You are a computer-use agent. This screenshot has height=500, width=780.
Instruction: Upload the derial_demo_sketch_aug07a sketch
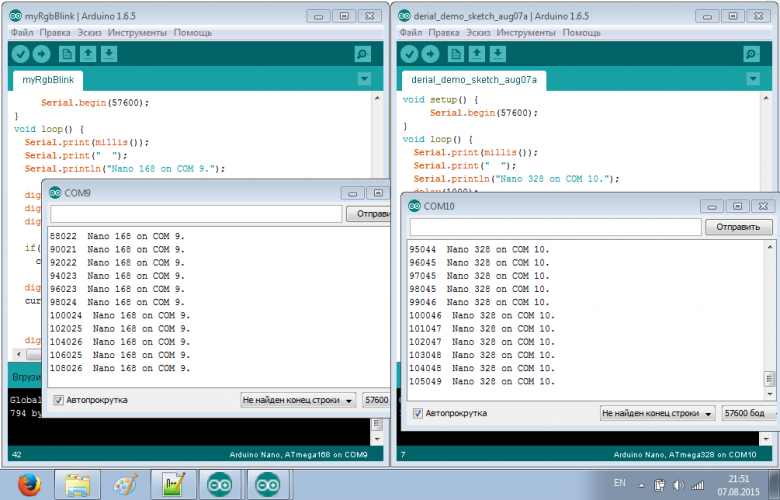(430, 54)
